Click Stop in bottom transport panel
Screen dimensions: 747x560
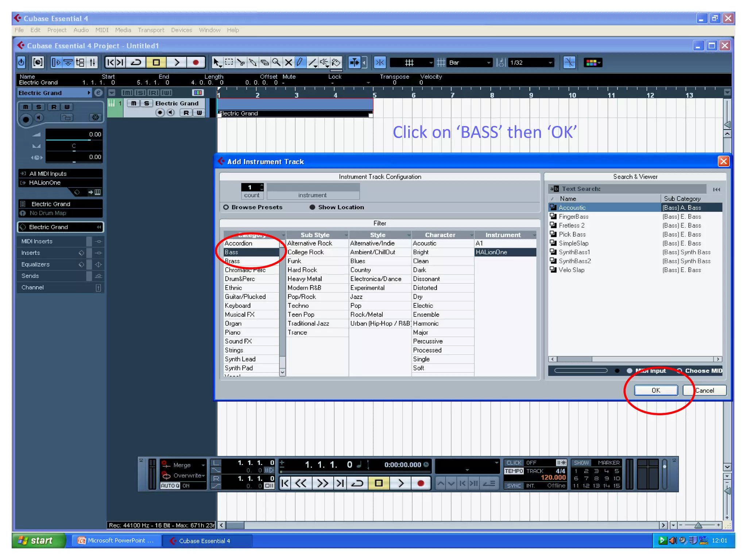pos(379,483)
